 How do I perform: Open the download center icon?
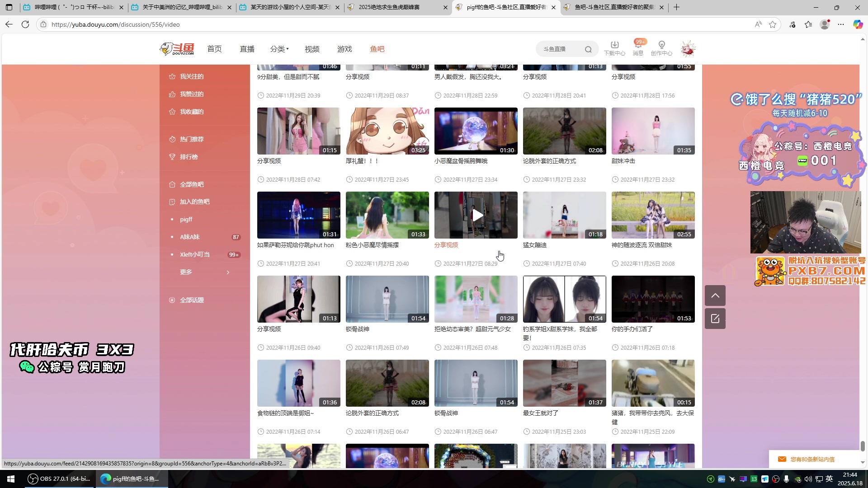point(614,48)
